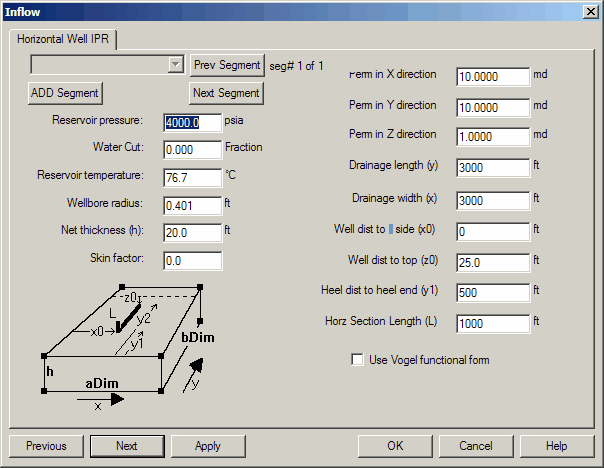Edit Well dist to side (x0) field
Image resolution: width=604 pixels, height=468 pixels.
[x=493, y=231]
